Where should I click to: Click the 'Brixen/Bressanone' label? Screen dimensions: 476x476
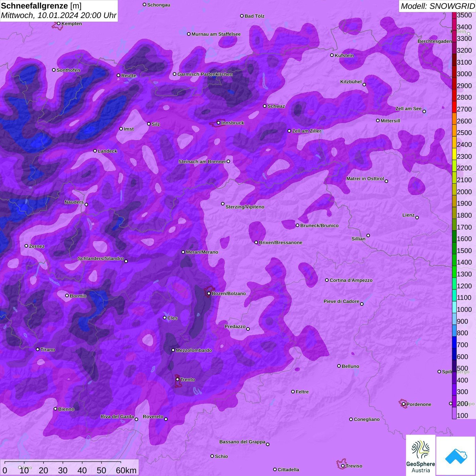tap(280, 242)
